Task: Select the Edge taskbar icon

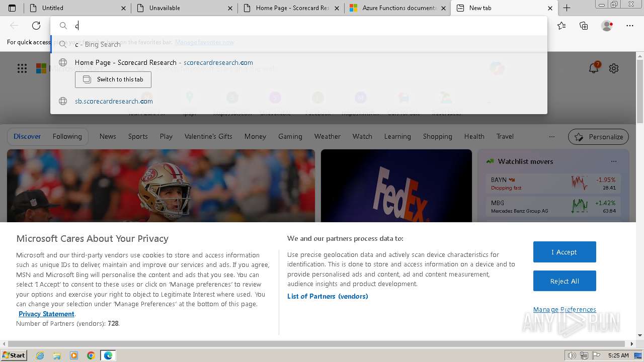Action: [x=108, y=355]
